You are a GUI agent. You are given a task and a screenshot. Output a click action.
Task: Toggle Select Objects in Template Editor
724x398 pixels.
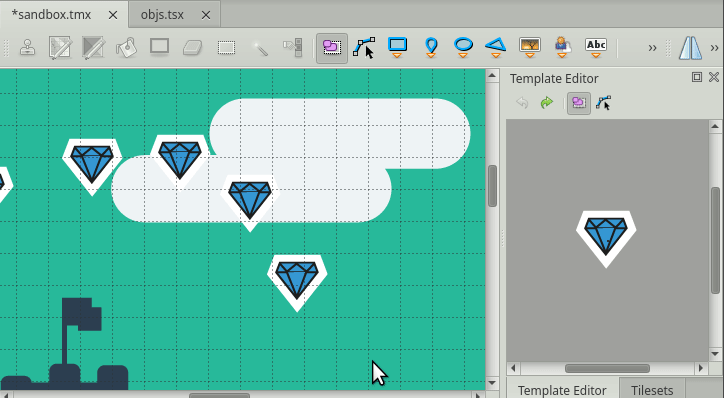click(x=579, y=103)
